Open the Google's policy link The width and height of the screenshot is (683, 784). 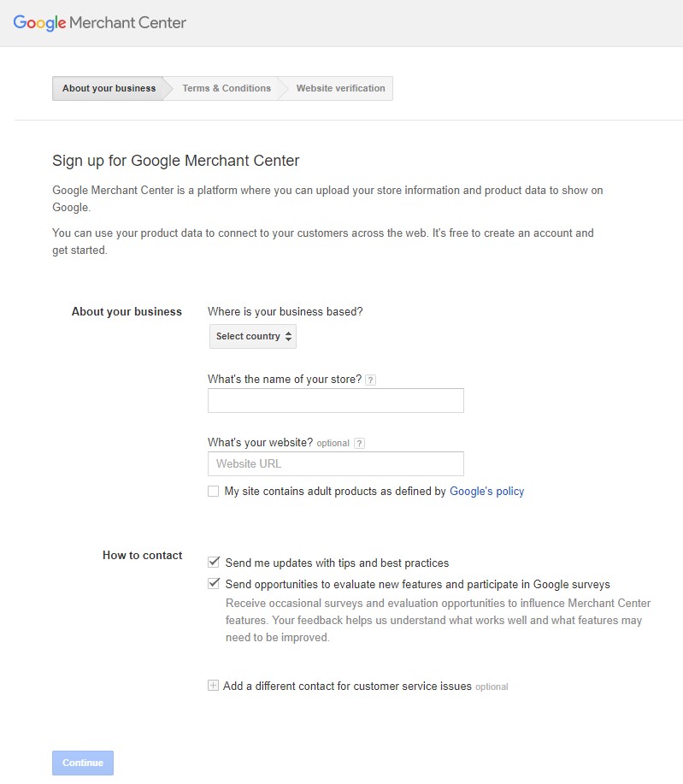486,492
